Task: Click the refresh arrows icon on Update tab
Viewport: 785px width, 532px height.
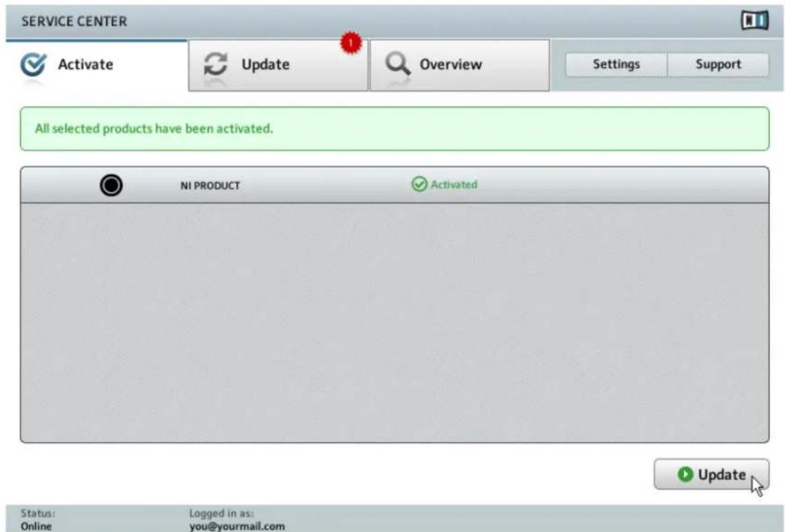Action: click(216, 64)
